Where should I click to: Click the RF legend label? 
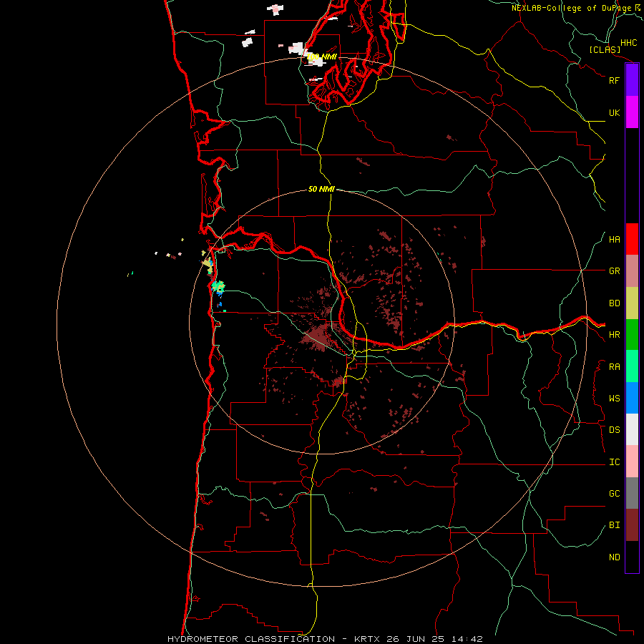click(614, 80)
